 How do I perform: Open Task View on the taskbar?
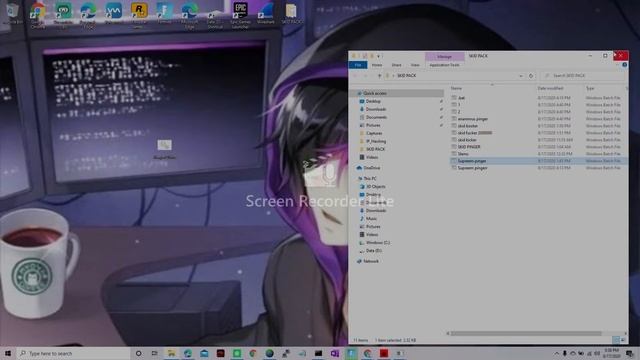tap(154, 353)
